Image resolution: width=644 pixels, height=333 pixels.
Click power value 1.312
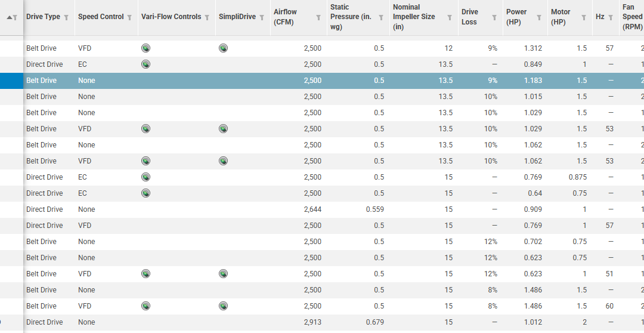point(533,48)
